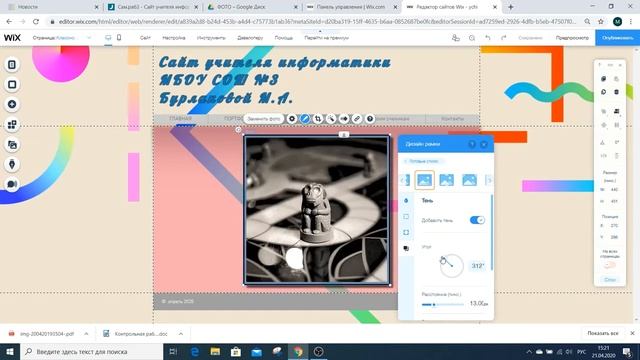The height and width of the screenshot is (360, 640).
Task: Open image settings gear in photo toolbar
Action: click(292, 119)
